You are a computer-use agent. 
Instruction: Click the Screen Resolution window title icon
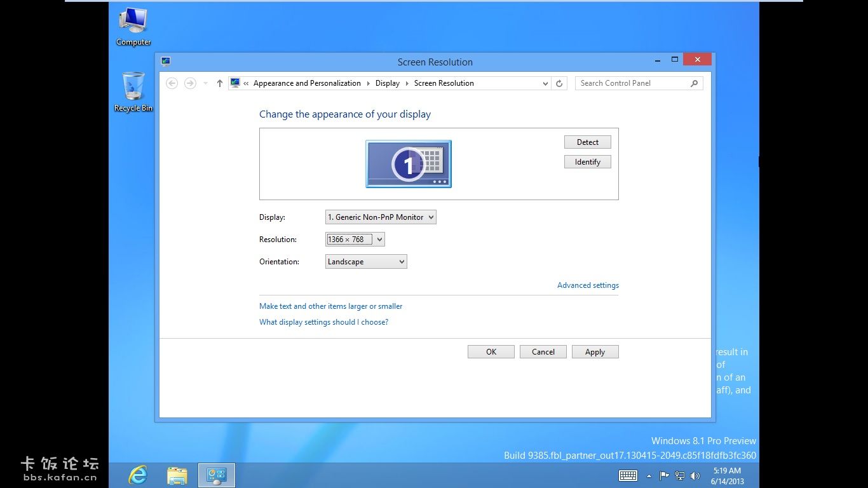(166, 62)
